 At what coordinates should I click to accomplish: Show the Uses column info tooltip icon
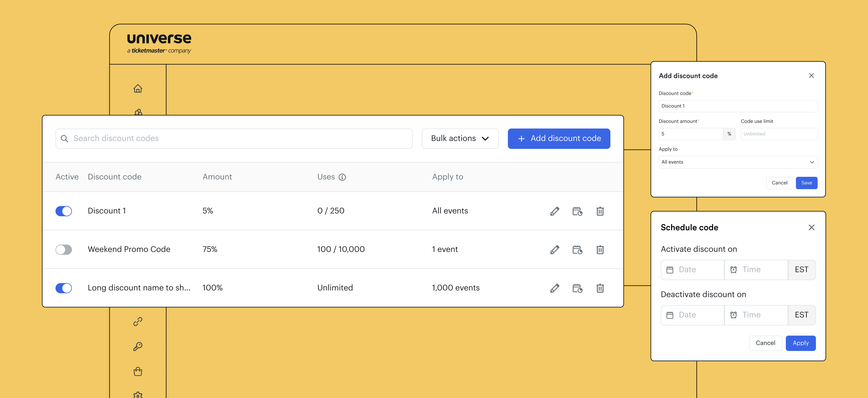coord(342,177)
